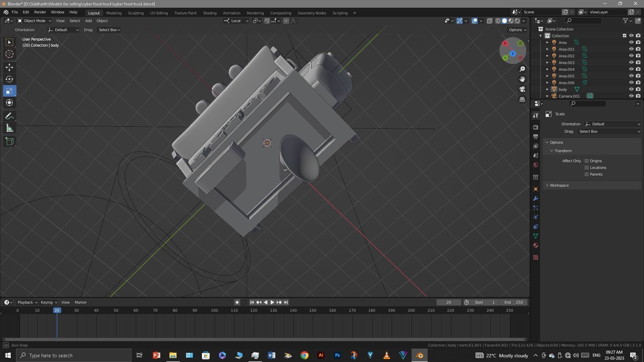The height and width of the screenshot is (362, 644).
Task: Open the Material properties tab
Action: [536, 246]
